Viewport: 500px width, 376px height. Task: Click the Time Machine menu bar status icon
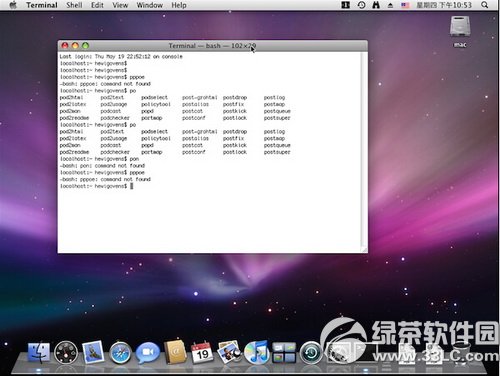point(362,5)
